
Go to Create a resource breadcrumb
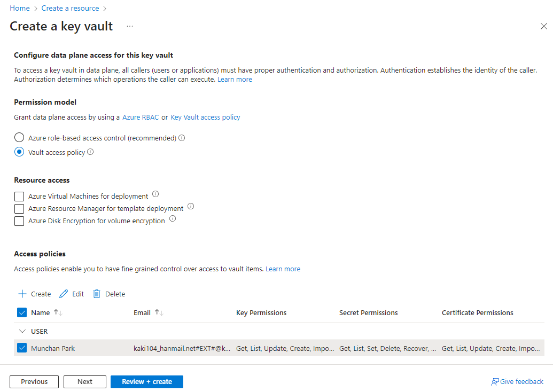click(70, 8)
